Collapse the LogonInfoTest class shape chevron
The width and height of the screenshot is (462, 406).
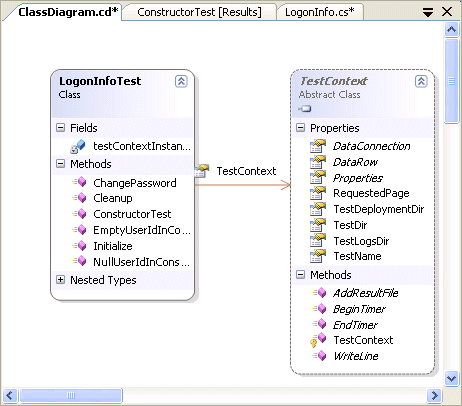click(181, 81)
